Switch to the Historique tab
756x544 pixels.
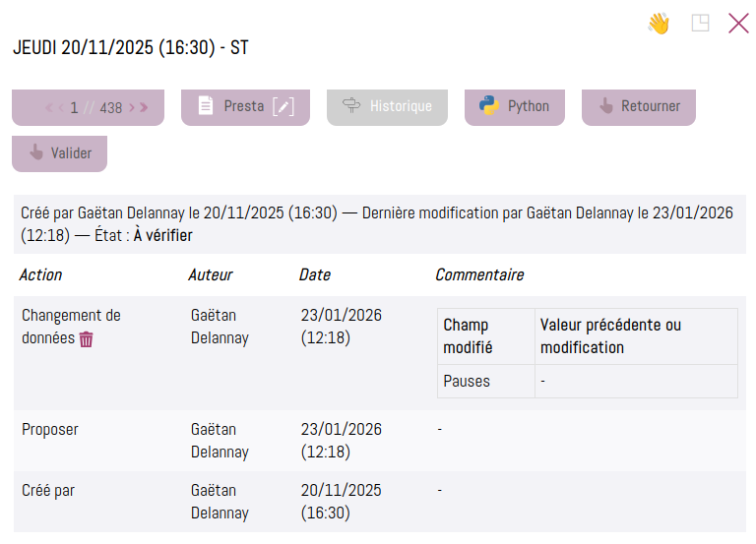click(387, 106)
